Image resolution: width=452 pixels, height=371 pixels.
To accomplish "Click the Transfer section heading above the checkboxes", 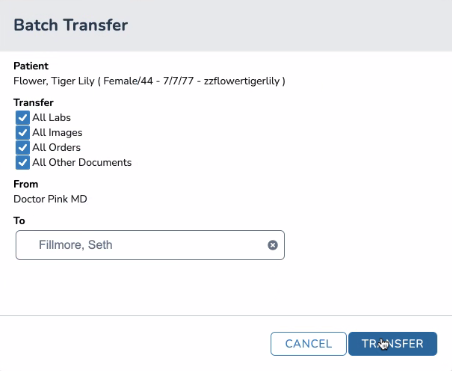I will coord(33,103).
